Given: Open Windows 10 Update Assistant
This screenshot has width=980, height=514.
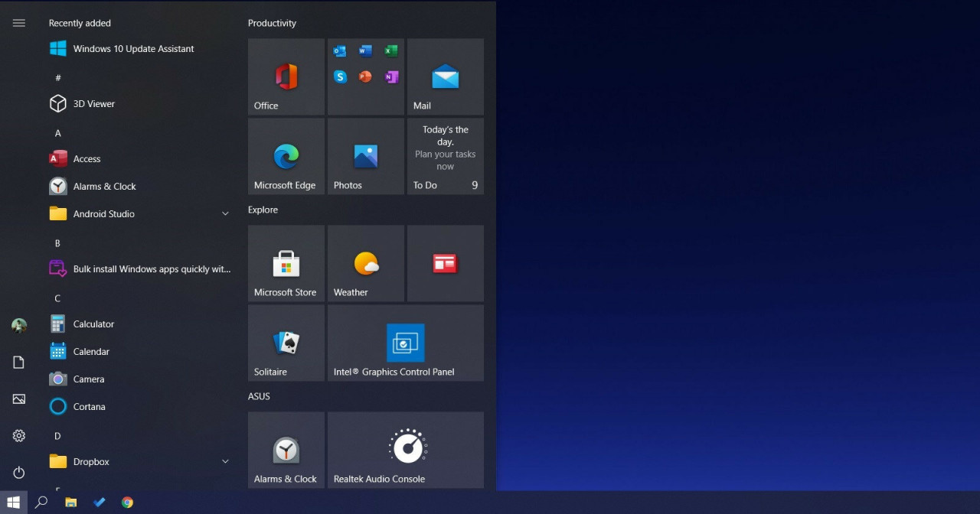Looking at the screenshot, I should point(133,49).
